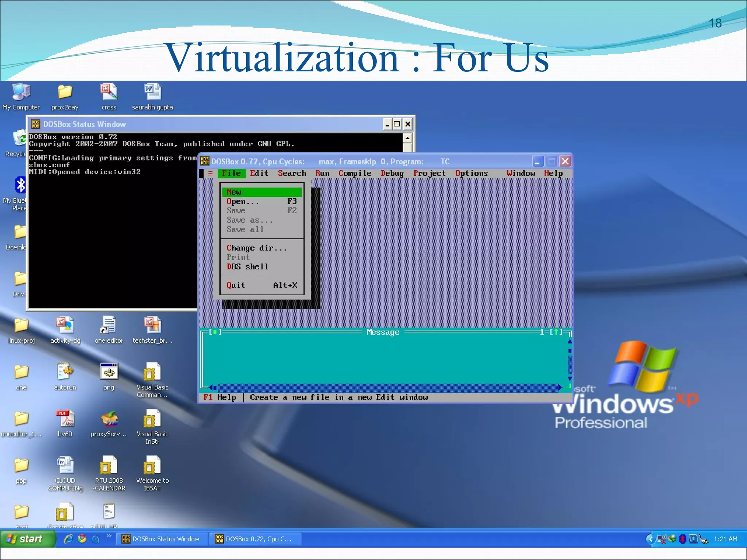This screenshot has height=560, width=747.
Task: Choose Save as... in File menu
Action: tap(262, 220)
